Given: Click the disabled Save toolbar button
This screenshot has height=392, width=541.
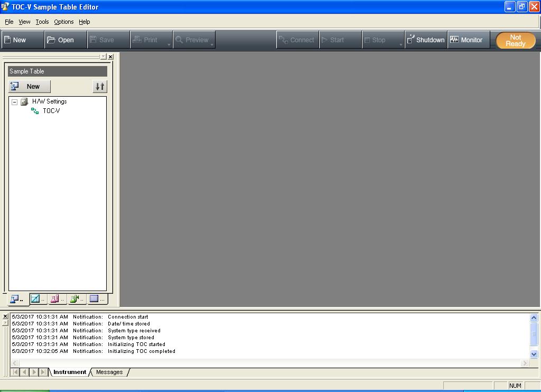Looking at the screenshot, I should pos(108,40).
